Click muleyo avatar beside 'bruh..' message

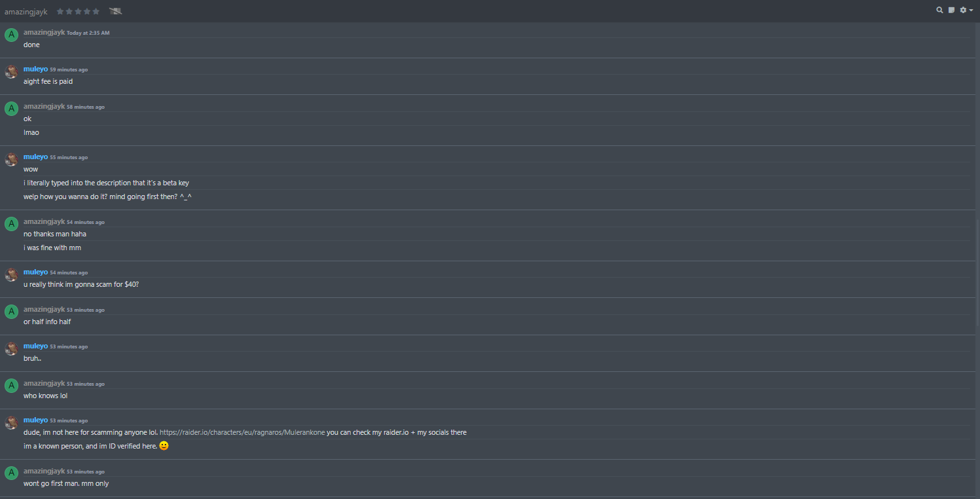[11, 348]
